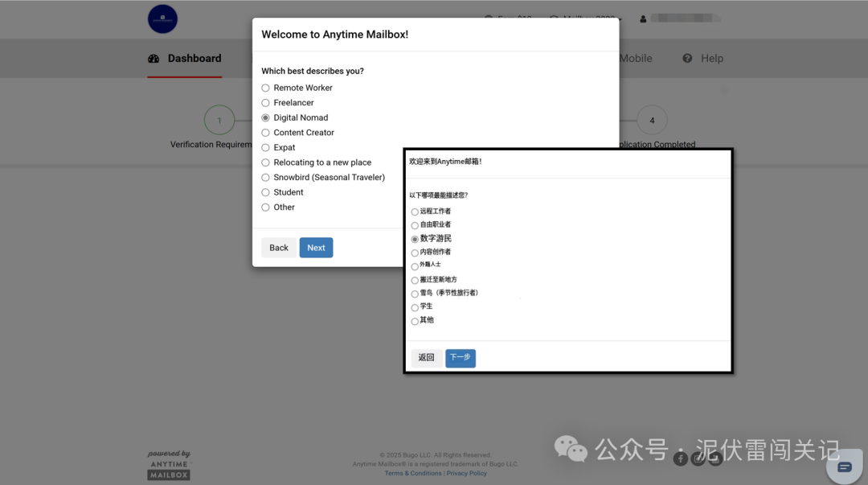This screenshot has width=868, height=485.
Task: Open the chat widget bubble icon
Action: tap(844, 467)
